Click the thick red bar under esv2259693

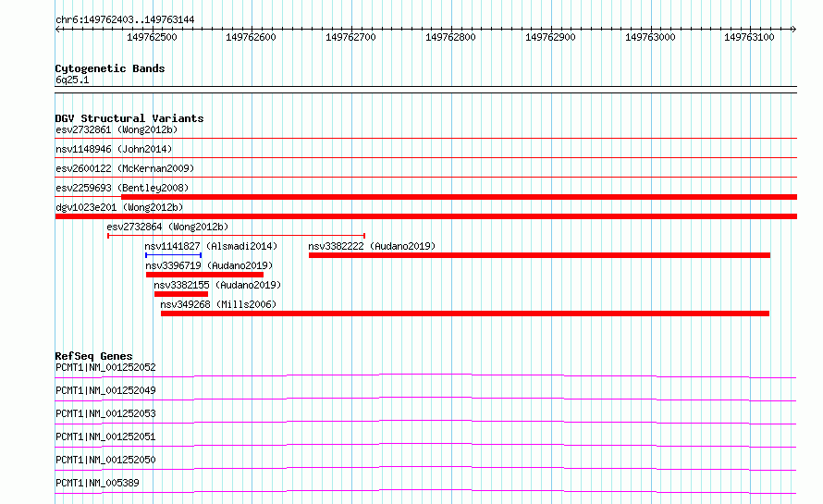coord(460,197)
